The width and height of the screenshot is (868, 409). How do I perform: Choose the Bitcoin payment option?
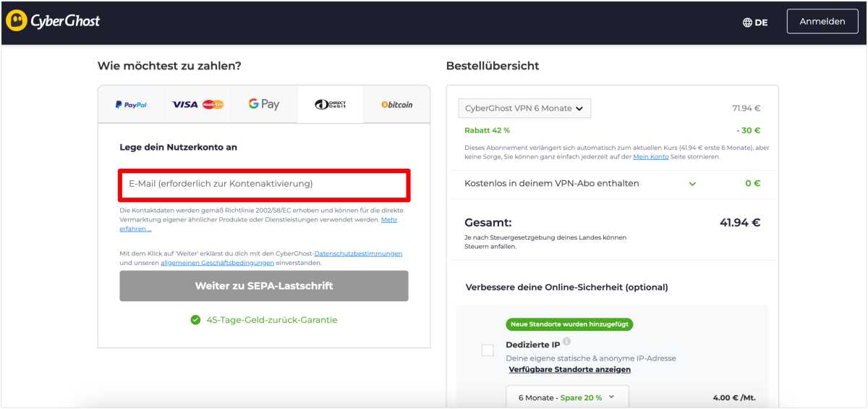click(x=396, y=105)
